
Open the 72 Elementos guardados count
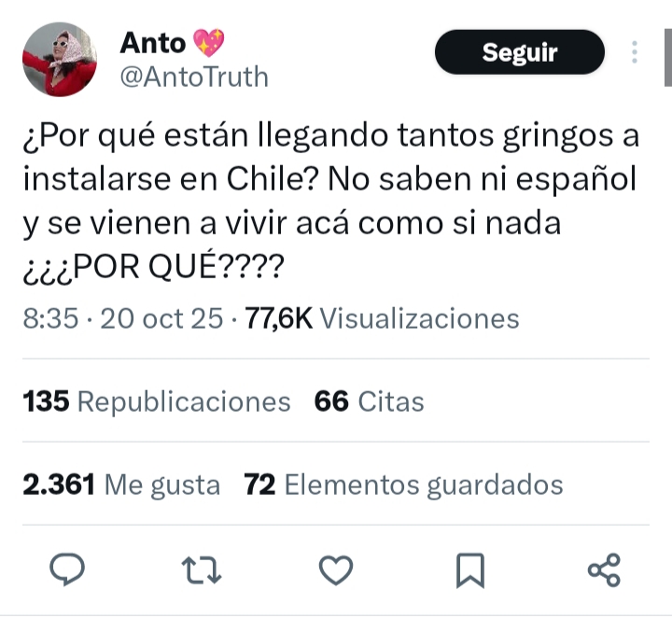403,485
